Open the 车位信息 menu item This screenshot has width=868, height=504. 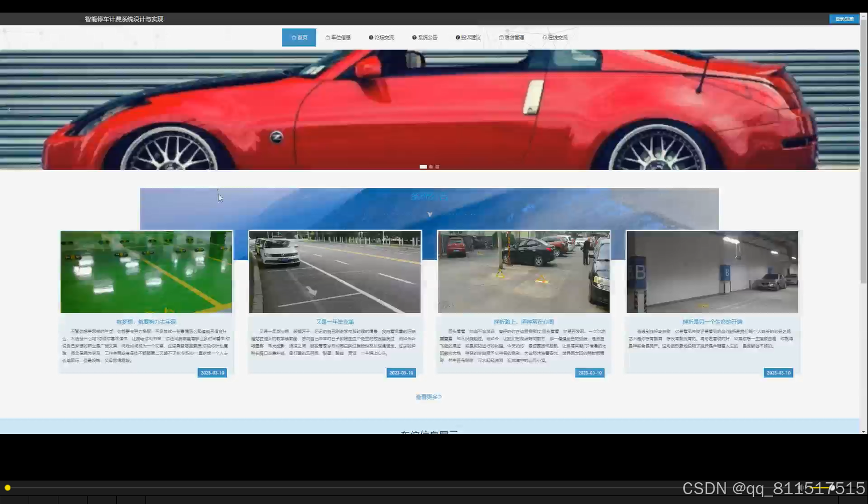click(338, 37)
